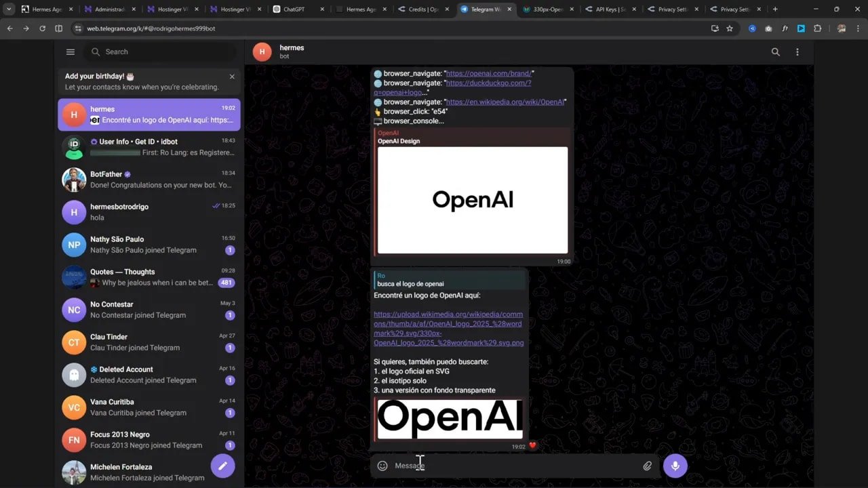Click the browser back arrow
868x488 pixels.
point(9,28)
